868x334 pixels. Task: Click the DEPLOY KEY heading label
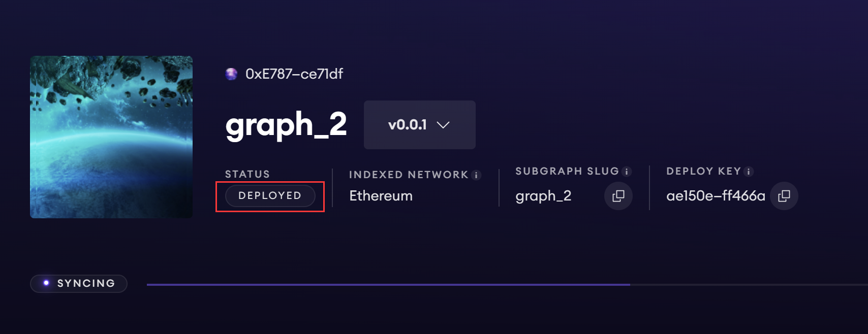click(x=703, y=172)
